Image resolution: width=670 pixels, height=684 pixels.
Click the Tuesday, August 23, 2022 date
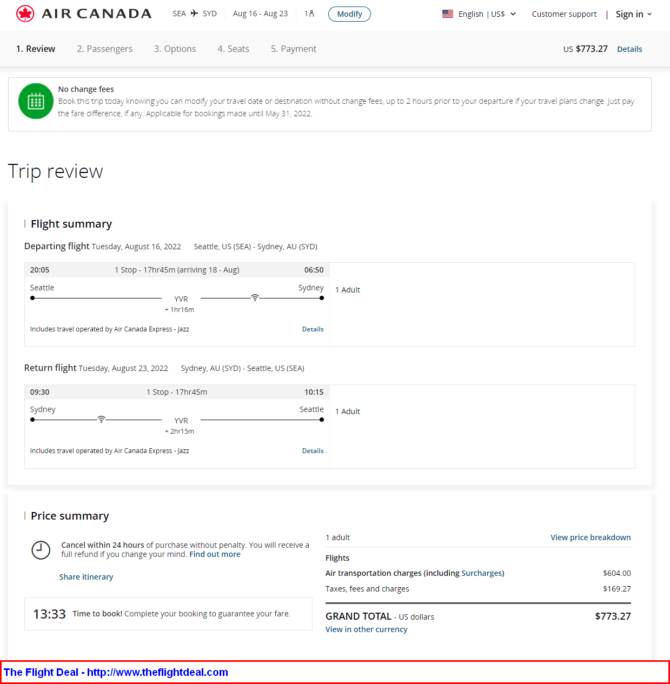[123, 368]
